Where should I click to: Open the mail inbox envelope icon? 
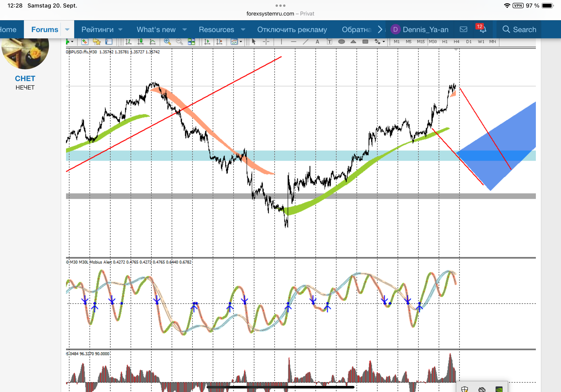[x=463, y=29]
